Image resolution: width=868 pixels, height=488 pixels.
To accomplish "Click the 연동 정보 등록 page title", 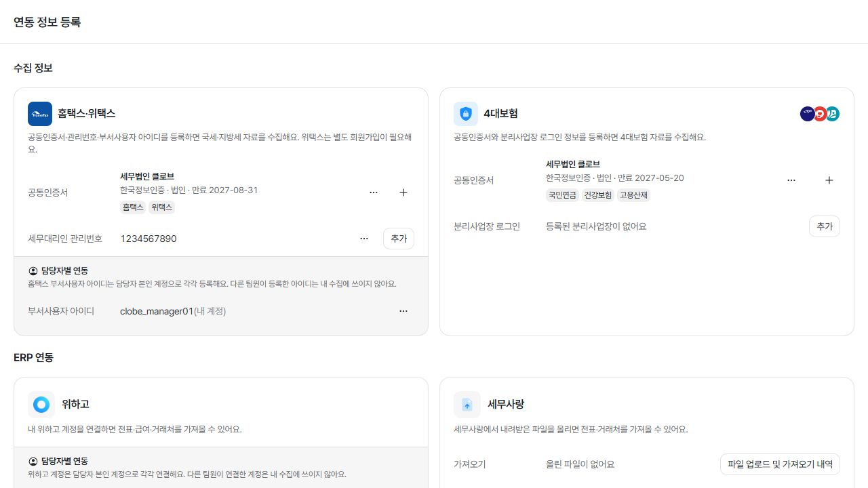I will click(x=47, y=22).
